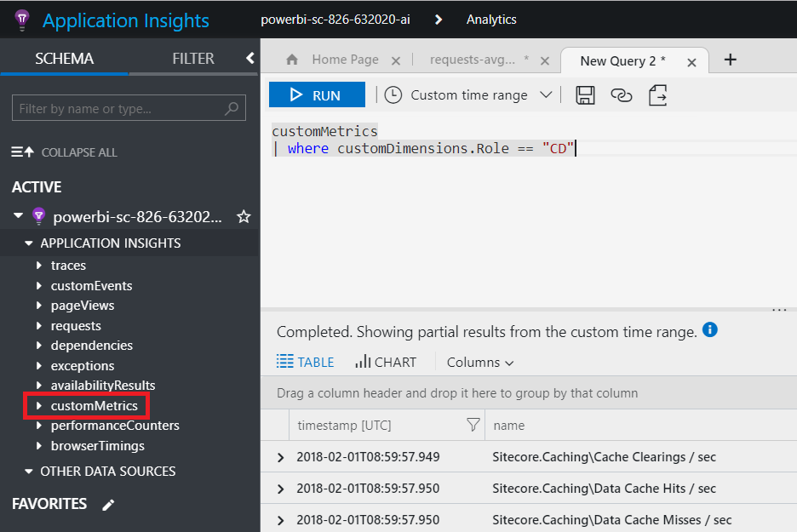The height and width of the screenshot is (532, 797).
Task: Select the performanceCounters table
Action: point(115,426)
